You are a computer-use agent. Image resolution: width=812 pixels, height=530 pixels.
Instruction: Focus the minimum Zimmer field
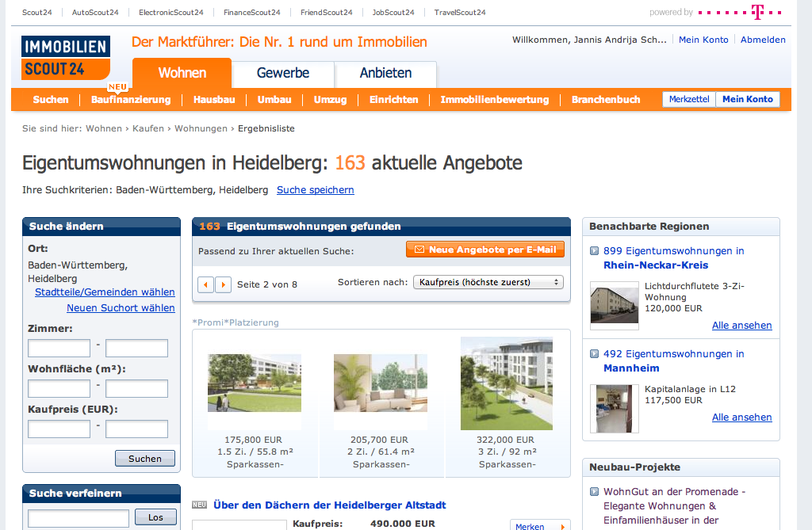(x=59, y=349)
